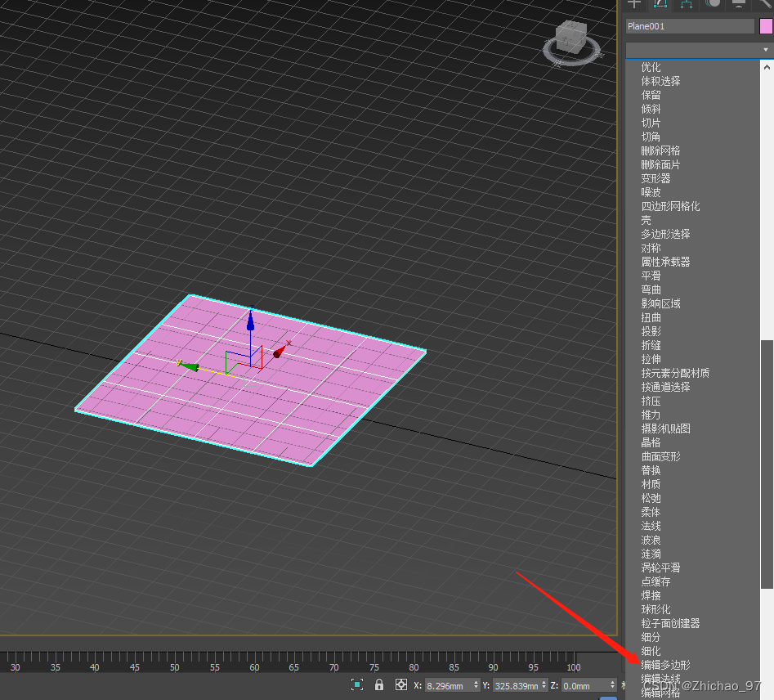Select 折缝 list entry
This screenshot has height=700, width=774.
(x=651, y=345)
